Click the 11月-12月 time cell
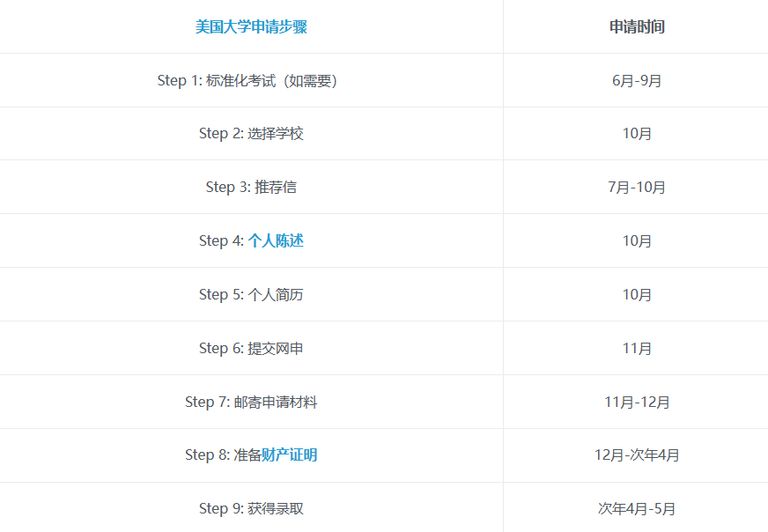This screenshot has width=768, height=532. coord(637,402)
